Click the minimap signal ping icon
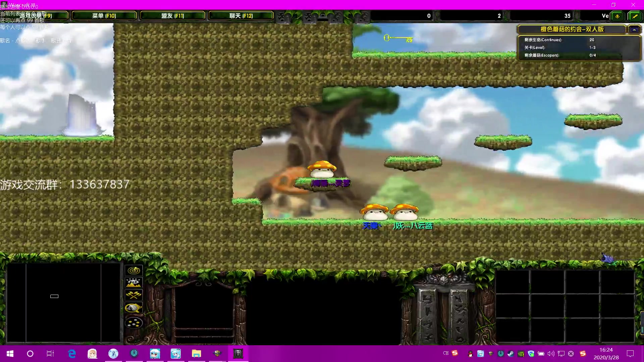The image size is (644, 362). [134, 270]
